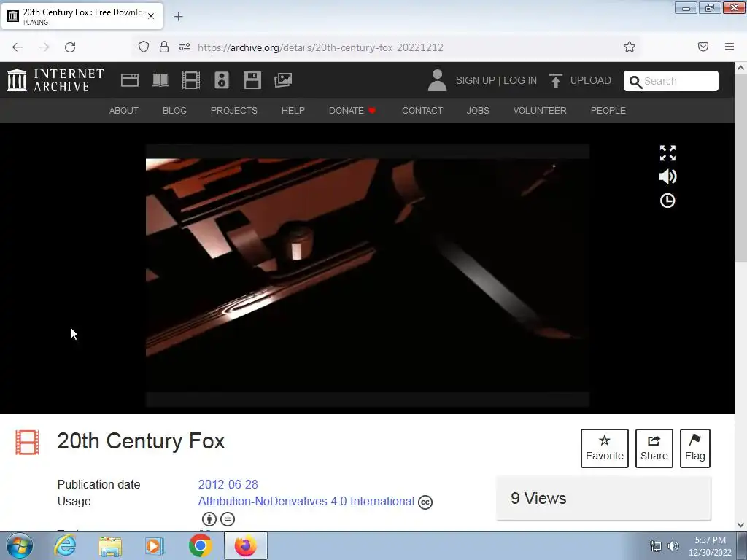Open the PROJECTS menu item
The image size is (747, 560).
click(x=234, y=111)
